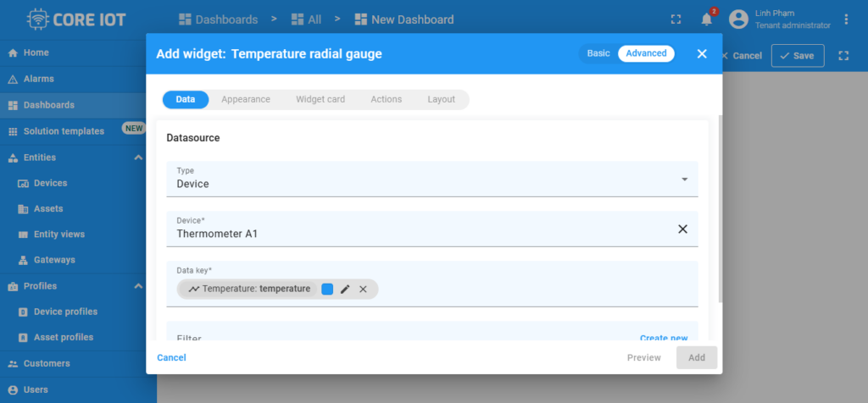Remove the temperature data key chip
The height and width of the screenshot is (403, 868).
coord(363,290)
